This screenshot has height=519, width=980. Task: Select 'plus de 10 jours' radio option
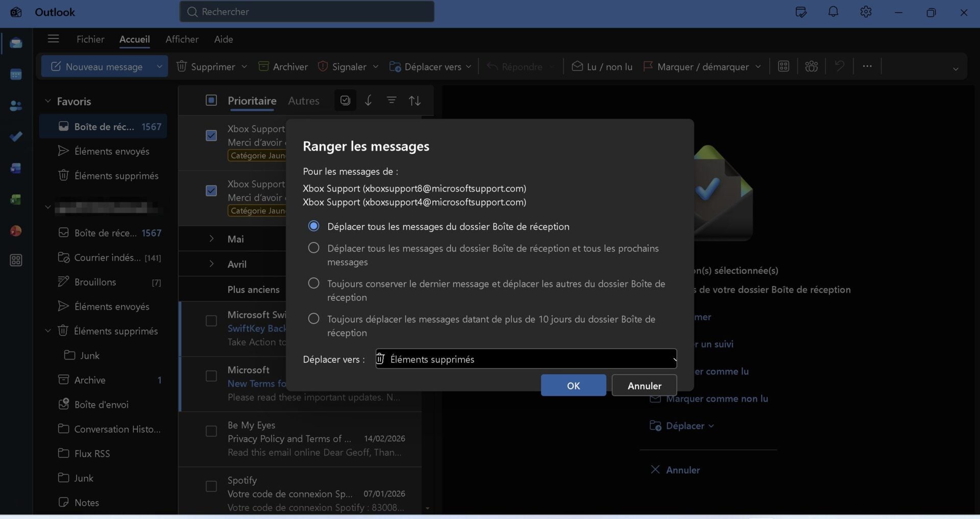(314, 319)
